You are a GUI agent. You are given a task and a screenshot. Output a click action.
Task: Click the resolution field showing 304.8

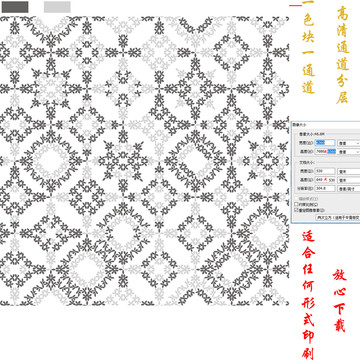[325, 189]
